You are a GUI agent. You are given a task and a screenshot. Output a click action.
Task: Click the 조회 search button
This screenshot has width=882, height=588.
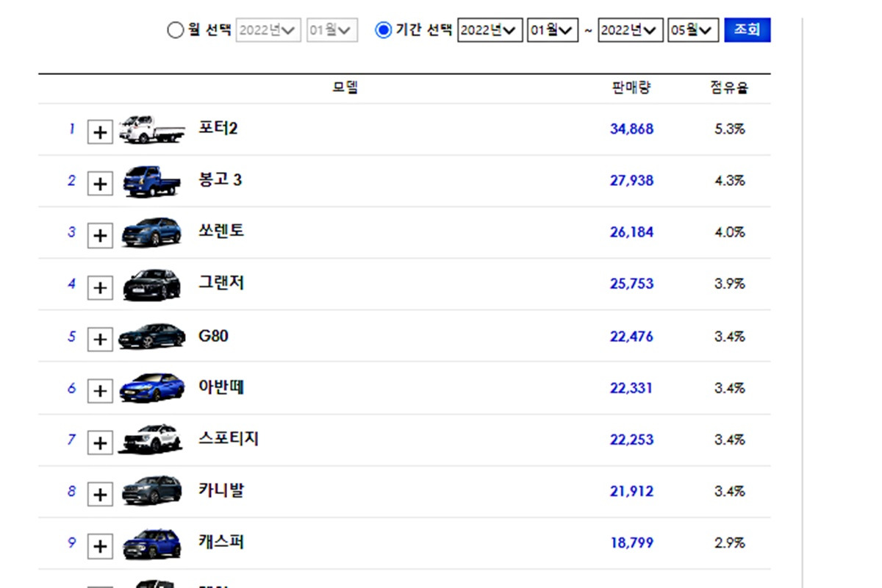[747, 30]
